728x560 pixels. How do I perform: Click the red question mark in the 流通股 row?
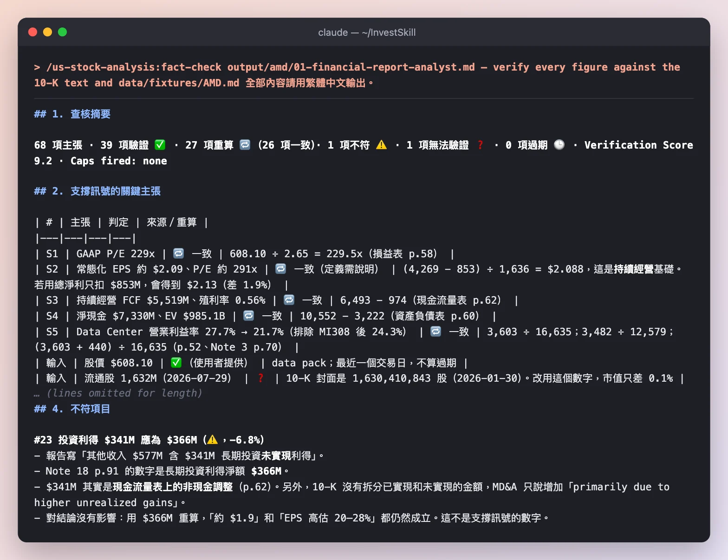[261, 378]
